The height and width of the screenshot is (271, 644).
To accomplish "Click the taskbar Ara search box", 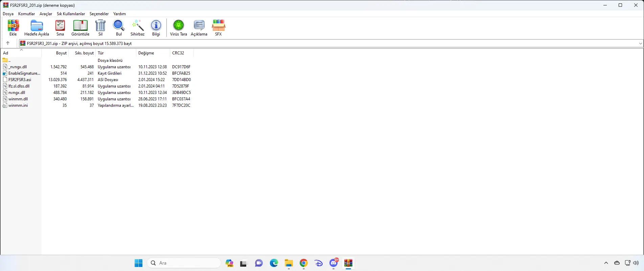I will tap(184, 263).
